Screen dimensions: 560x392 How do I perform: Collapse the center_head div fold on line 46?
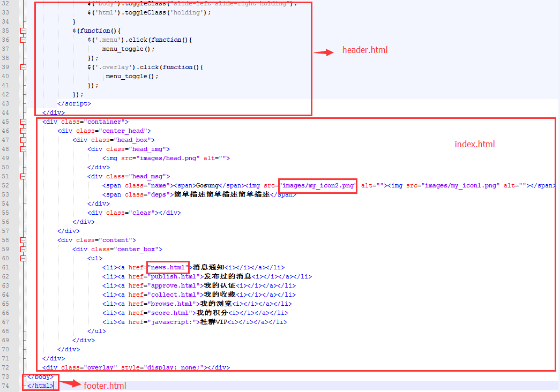(x=23, y=131)
